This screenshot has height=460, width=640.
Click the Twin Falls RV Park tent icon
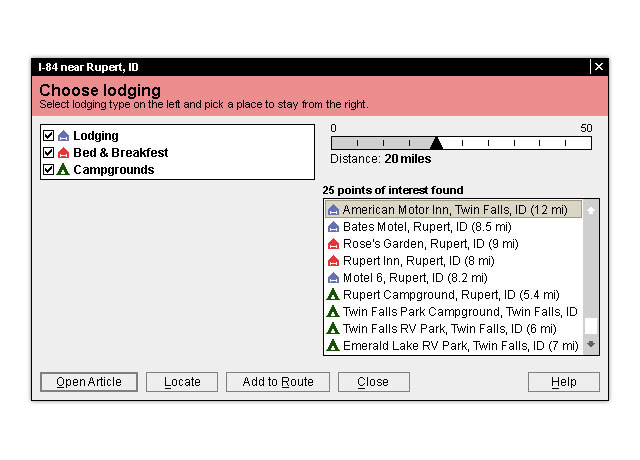[x=334, y=329]
